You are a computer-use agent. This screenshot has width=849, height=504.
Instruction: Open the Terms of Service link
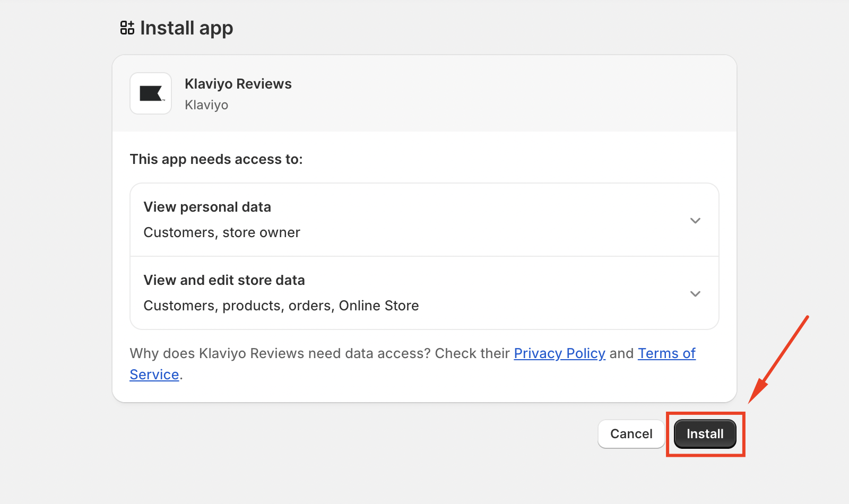[x=666, y=353]
